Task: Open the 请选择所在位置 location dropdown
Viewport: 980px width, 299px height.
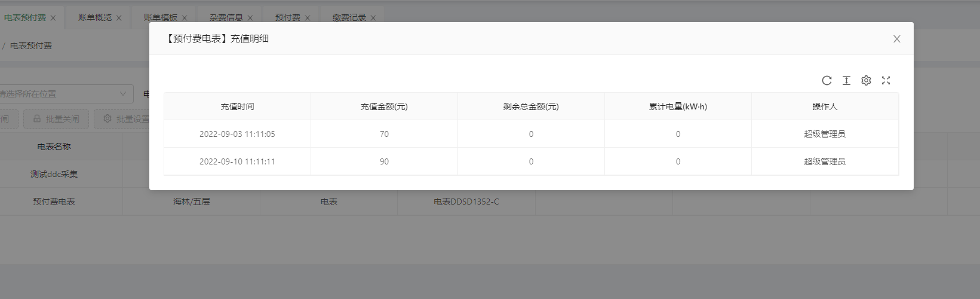Action: (66, 94)
